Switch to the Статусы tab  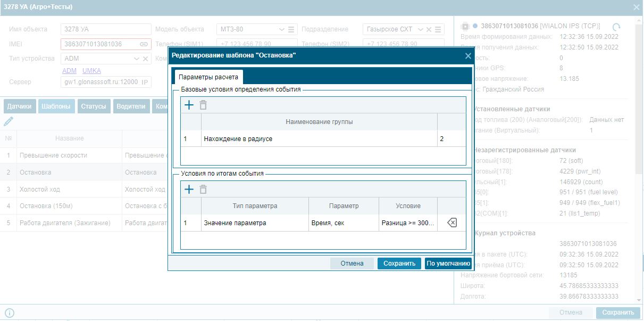pyautogui.click(x=94, y=106)
